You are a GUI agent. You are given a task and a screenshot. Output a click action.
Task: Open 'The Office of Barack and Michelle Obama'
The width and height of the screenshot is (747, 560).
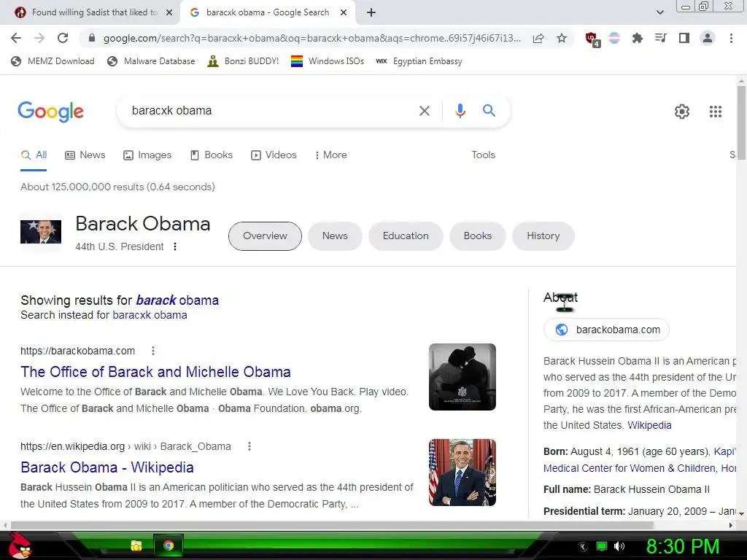(156, 372)
